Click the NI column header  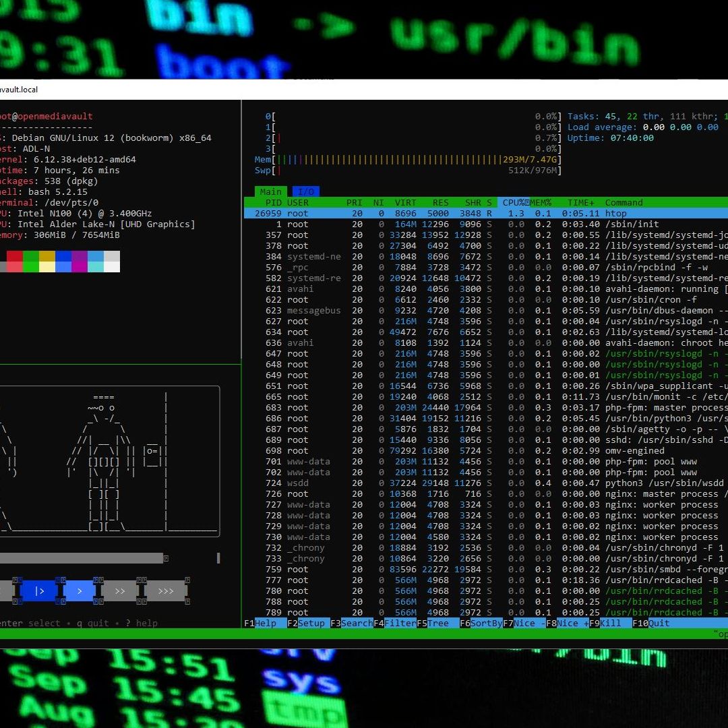tap(378, 202)
